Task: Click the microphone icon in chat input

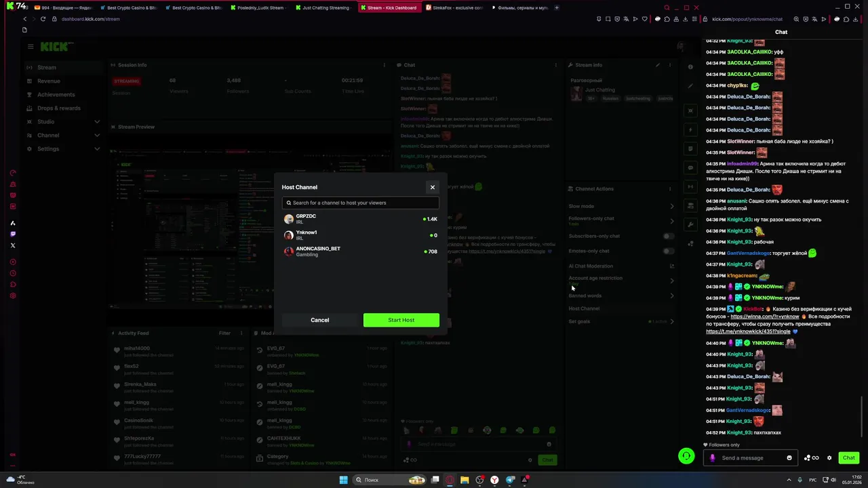Action: point(712,457)
